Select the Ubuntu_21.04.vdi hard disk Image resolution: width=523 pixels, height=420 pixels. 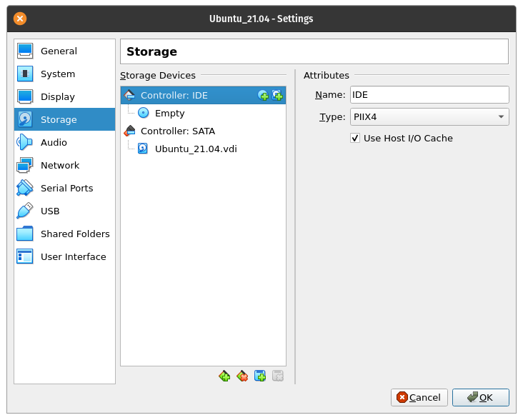coord(195,149)
